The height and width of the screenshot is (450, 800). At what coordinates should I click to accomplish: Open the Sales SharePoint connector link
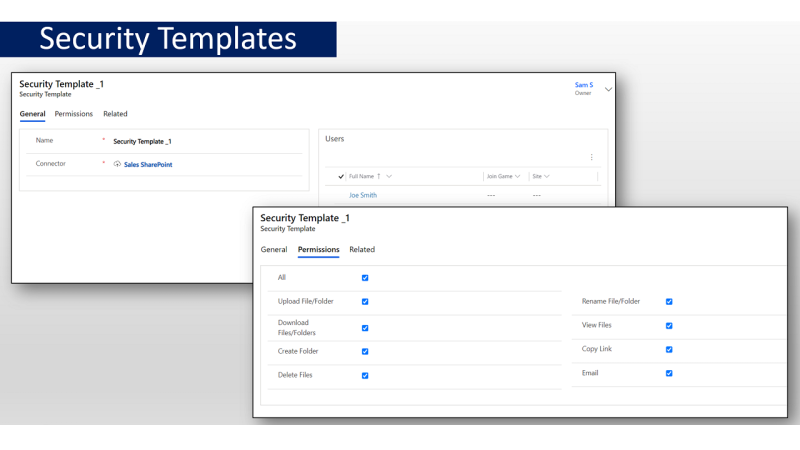[148, 164]
